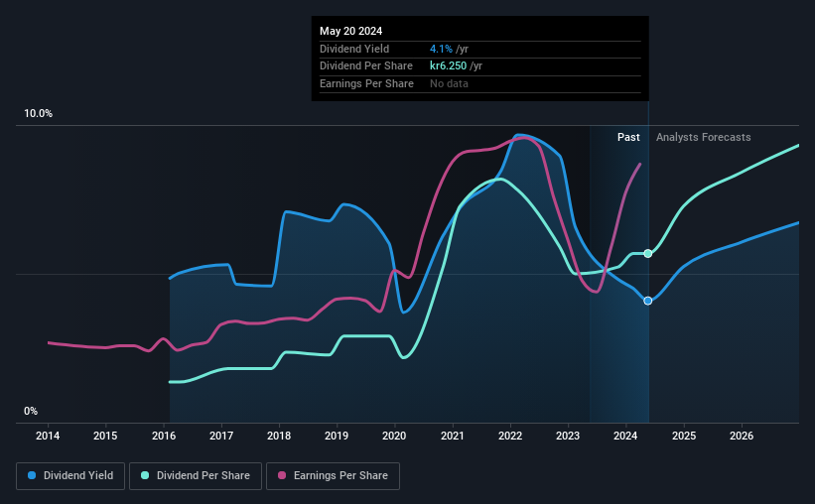Click the 0% y-axis label
Screen dimensions: 815x504
point(31,411)
